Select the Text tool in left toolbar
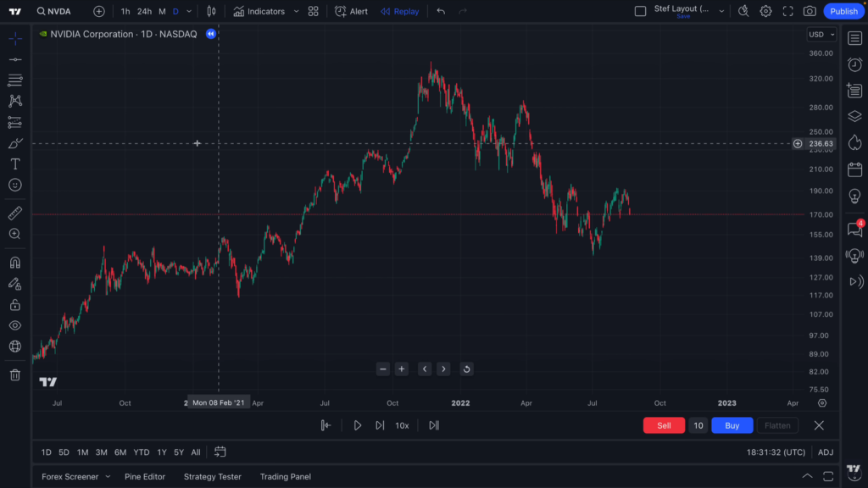The width and height of the screenshot is (868, 488). click(14, 164)
